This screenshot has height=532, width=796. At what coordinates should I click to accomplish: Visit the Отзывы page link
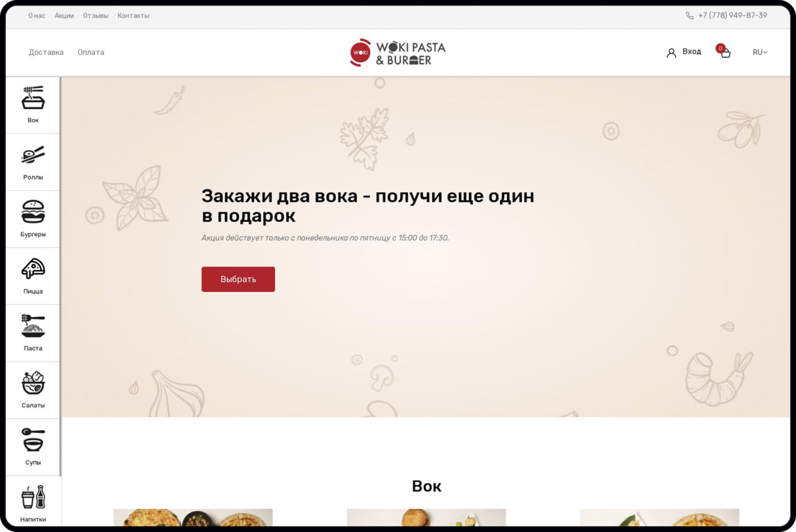(x=96, y=15)
